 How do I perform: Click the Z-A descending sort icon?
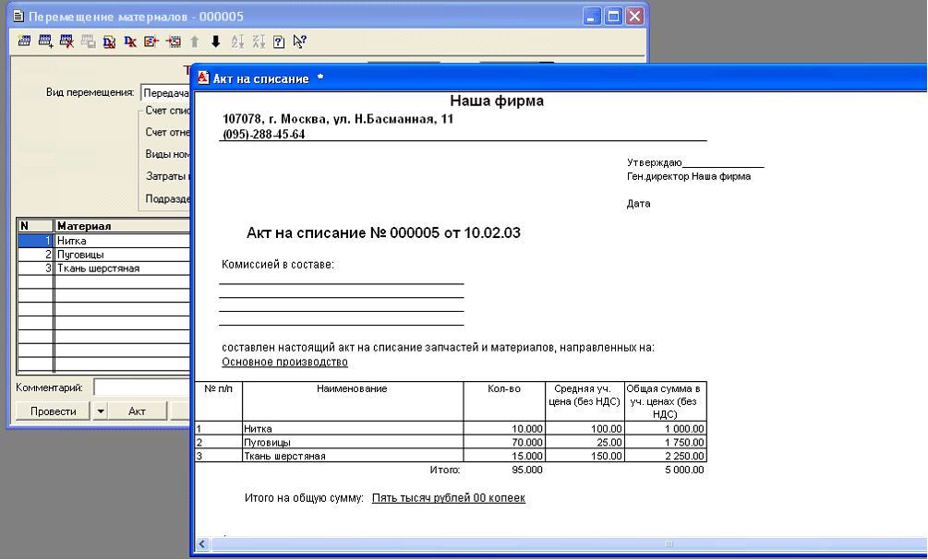(259, 42)
